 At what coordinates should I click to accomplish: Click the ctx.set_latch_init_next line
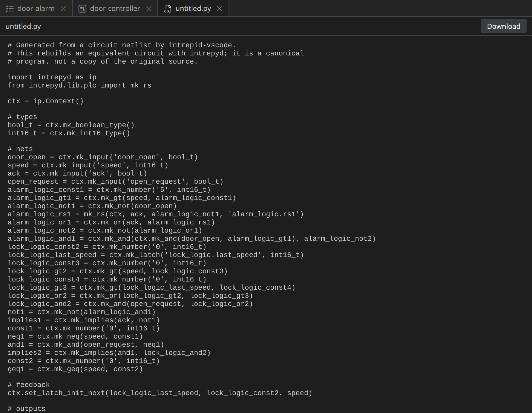(x=160, y=393)
